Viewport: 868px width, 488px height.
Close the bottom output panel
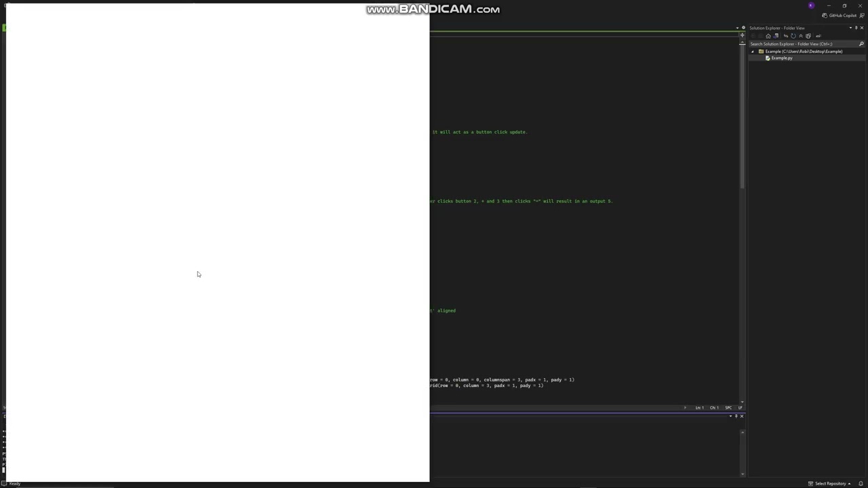[742, 416]
